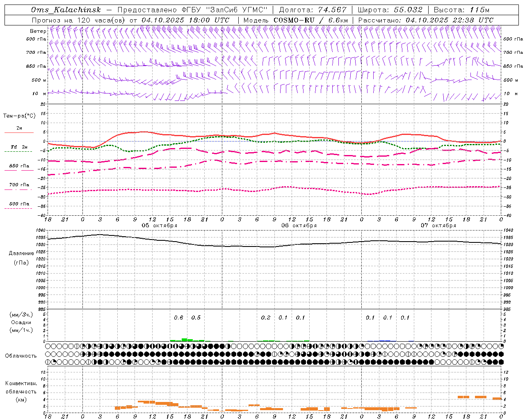Click the Высота: 115м value
The height and width of the screenshot is (420, 525).
(461, 10)
